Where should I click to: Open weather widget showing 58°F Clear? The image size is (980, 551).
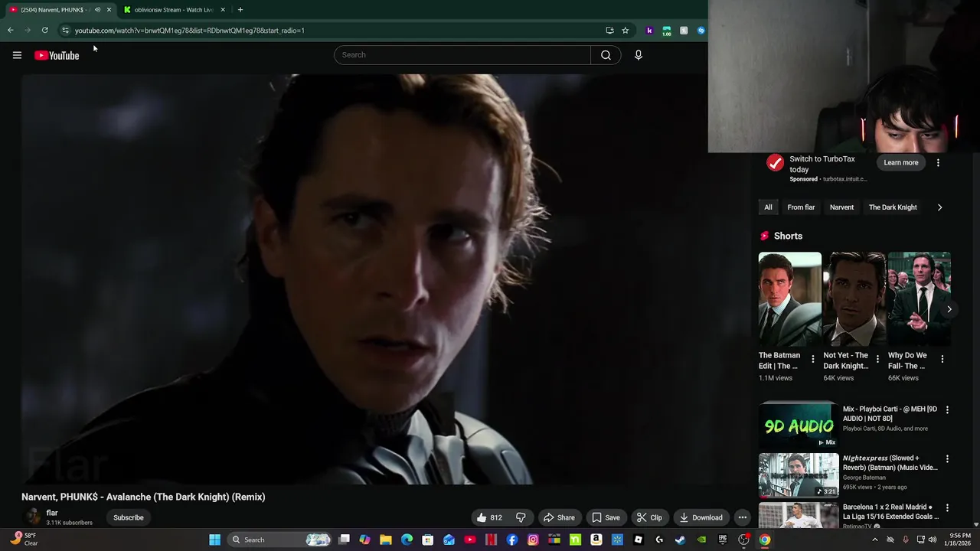coord(24,540)
